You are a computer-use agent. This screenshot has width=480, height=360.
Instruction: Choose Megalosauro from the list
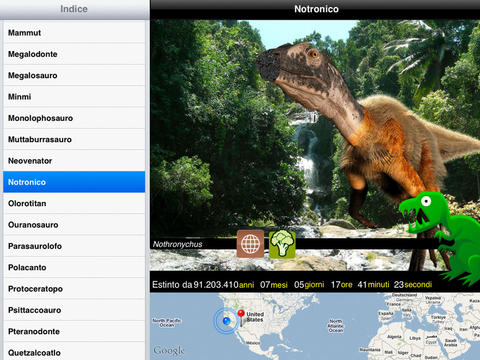point(74,75)
